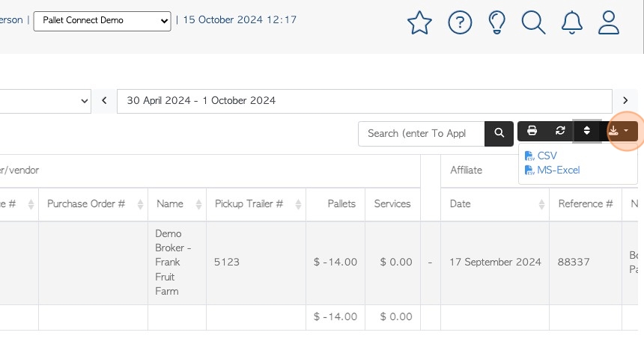Open the user profile icon
The height and width of the screenshot is (359, 644).
[x=608, y=22]
